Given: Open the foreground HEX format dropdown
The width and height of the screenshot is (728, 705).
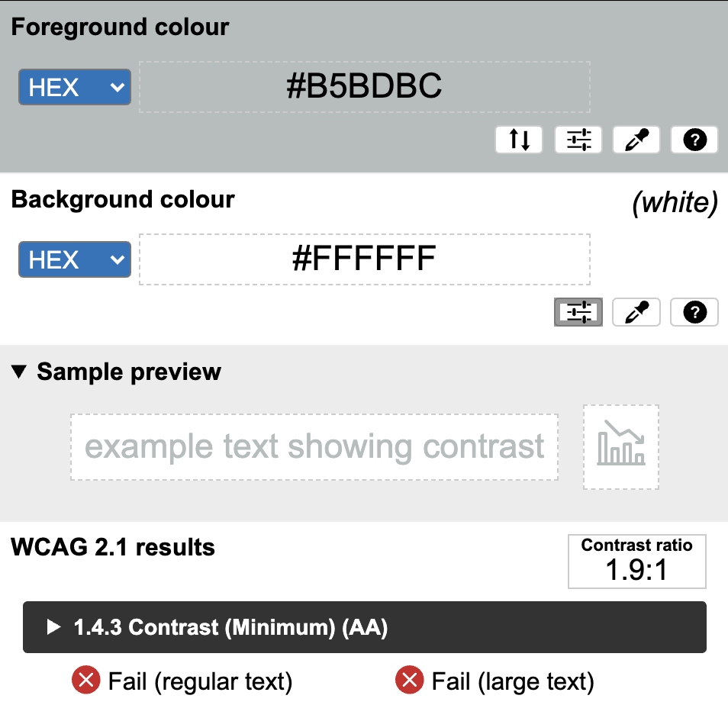Looking at the screenshot, I should coord(75,87).
